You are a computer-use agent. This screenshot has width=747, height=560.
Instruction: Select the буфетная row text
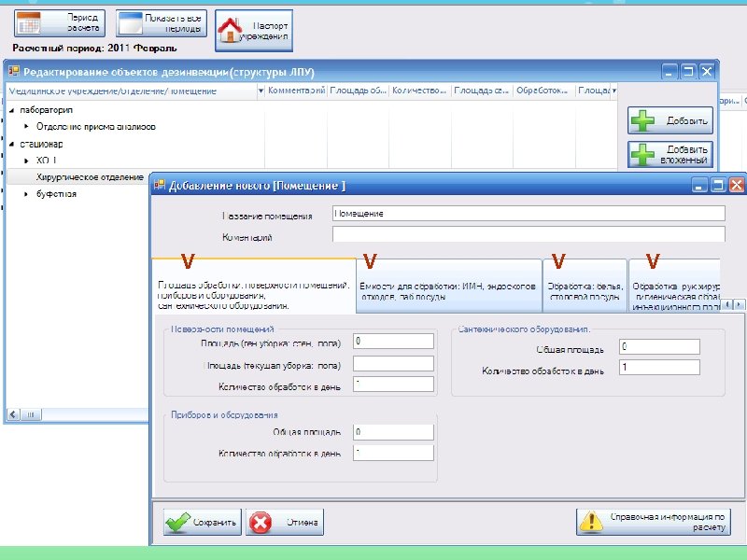click(x=56, y=194)
